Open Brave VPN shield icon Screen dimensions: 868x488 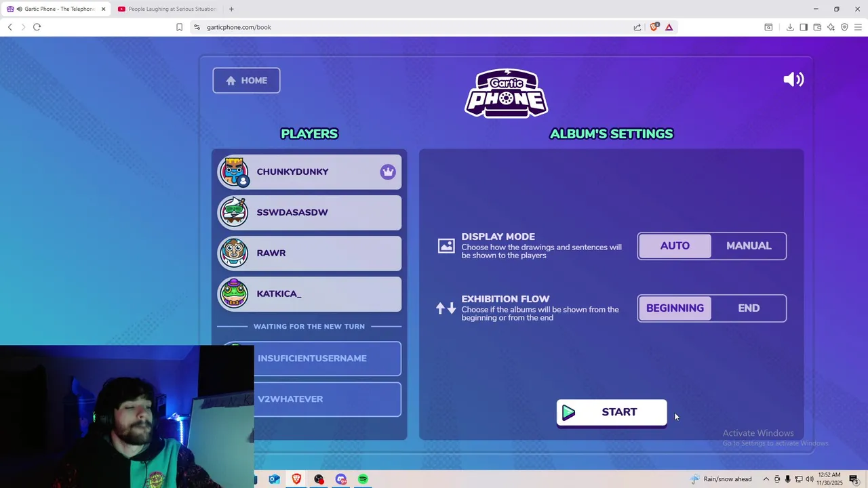click(x=844, y=27)
